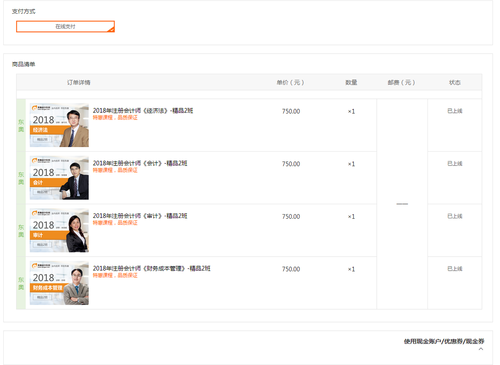Click the 750.00 price in 经济法 row
Screen dimensions: 500x365
click(291, 111)
